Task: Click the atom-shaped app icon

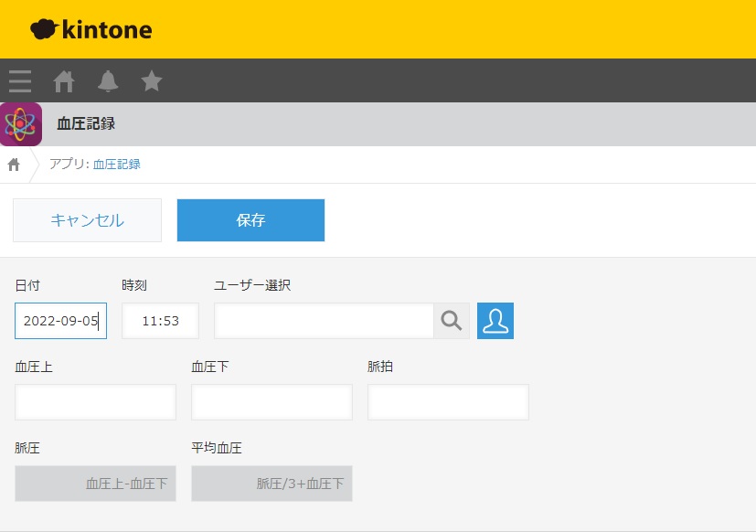Action: (x=21, y=124)
